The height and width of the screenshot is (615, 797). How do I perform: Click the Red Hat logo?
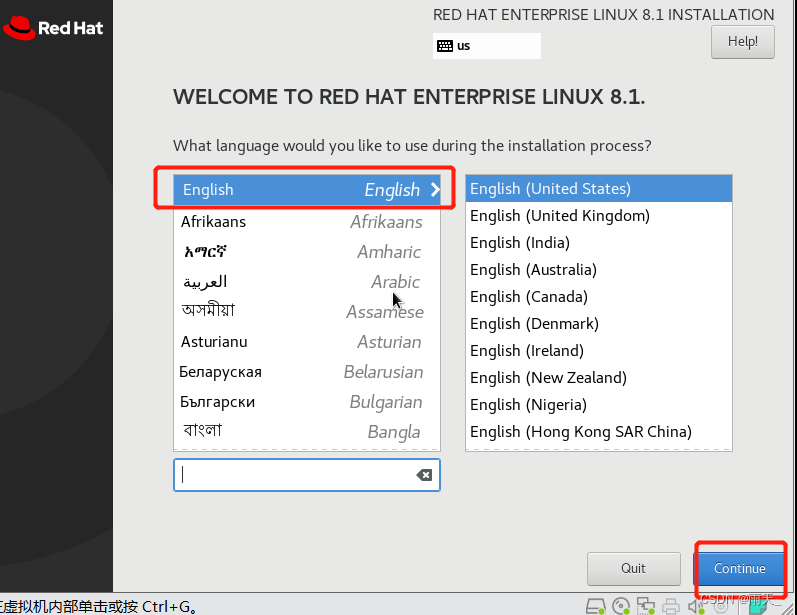pyautogui.click(x=53, y=27)
